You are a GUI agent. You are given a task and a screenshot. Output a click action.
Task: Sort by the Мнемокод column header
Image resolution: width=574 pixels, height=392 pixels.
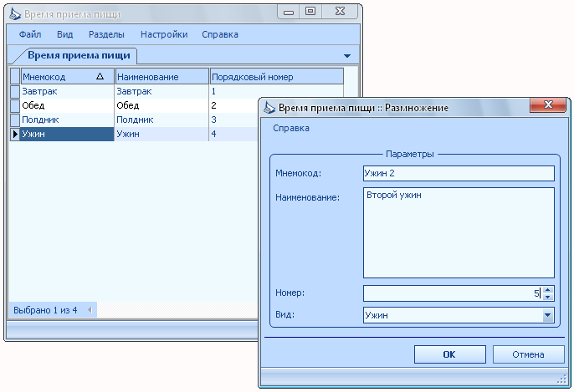[67, 76]
